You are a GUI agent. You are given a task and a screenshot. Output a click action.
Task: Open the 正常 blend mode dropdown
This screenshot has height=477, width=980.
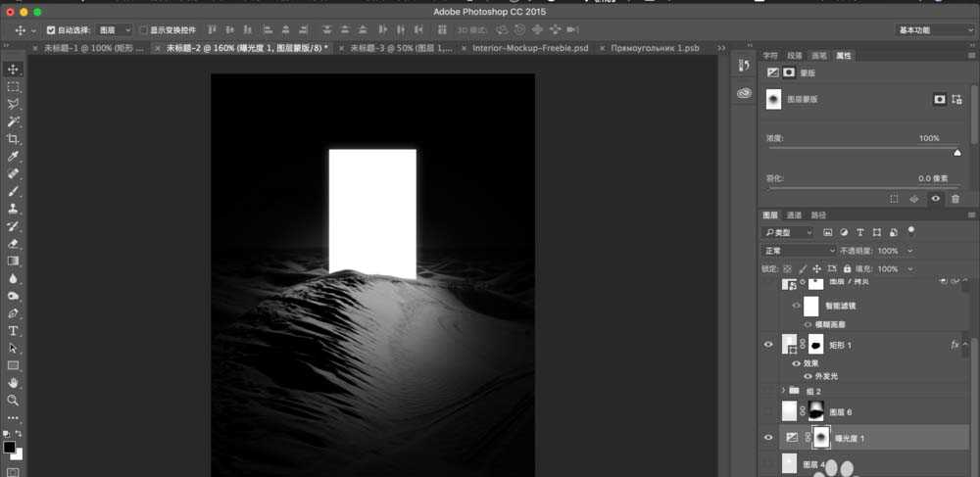click(799, 251)
